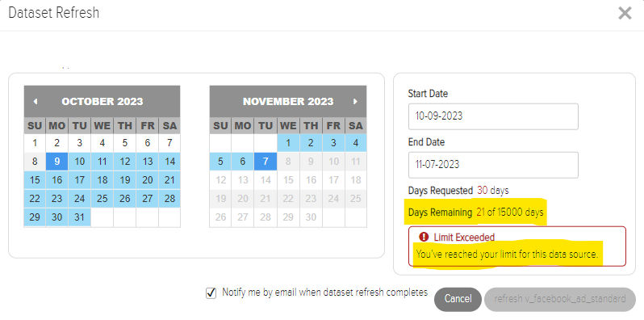
Task: Click the Limit Exceeded warning icon
Action: click(x=424, y=237)
